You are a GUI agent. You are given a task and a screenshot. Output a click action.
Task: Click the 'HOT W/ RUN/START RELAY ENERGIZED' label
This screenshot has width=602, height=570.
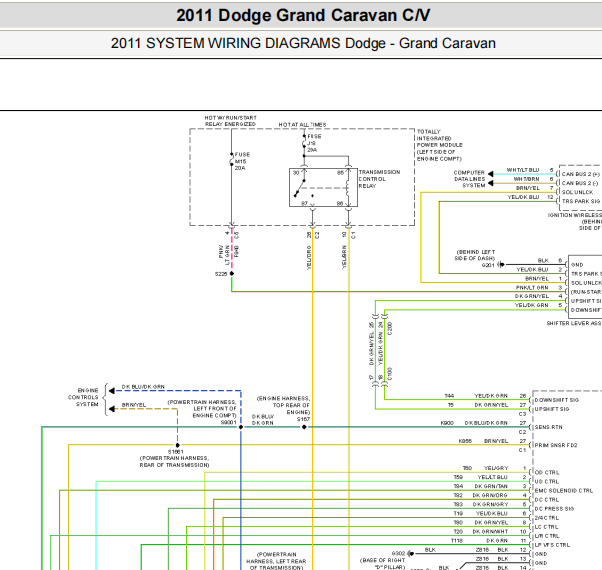point(230,121)
